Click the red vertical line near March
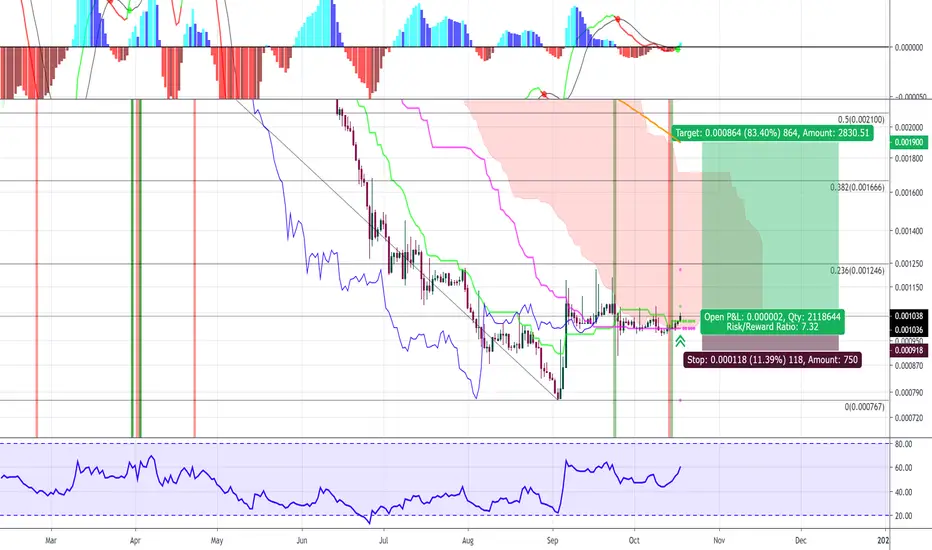The height and width of the screenshot is (550, 932). (x=37, y=268)
